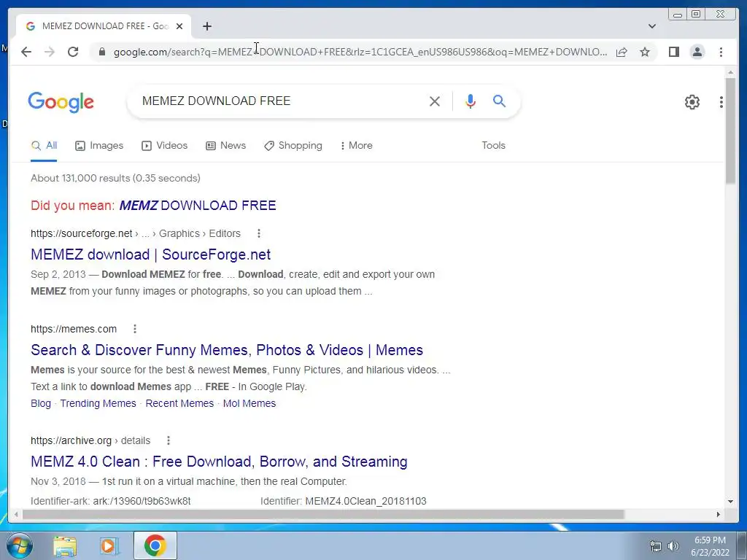Launch Windows Media Player from taskbar
Screen dimensions: 747x560
[109, 546]
